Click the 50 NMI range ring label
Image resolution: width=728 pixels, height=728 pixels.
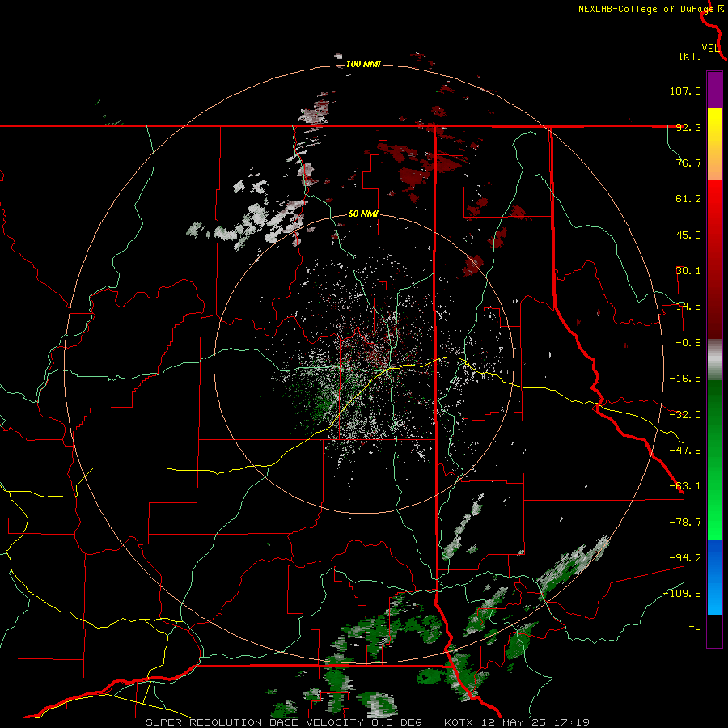(x=363, y=214)
